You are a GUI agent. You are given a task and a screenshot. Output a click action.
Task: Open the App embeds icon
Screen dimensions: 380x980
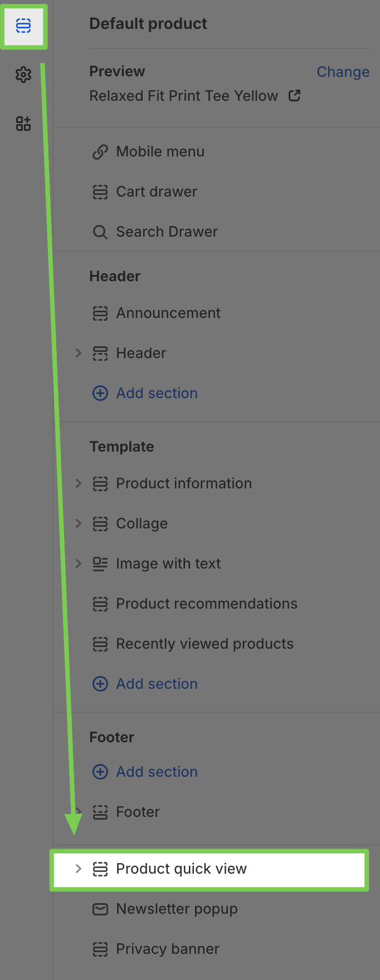tap(23, 123)
